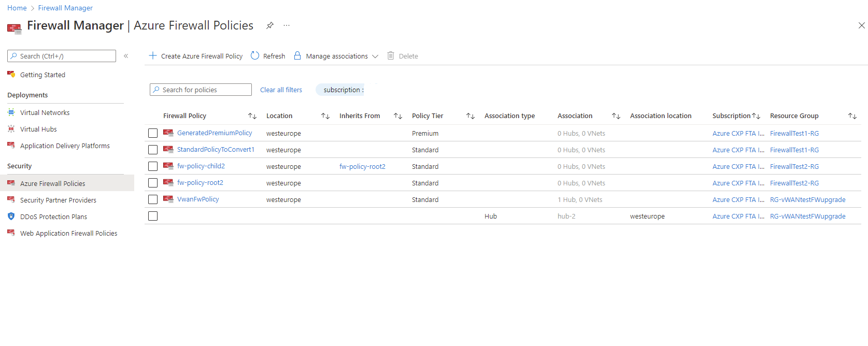Collapse the left navigation sidebar
Viewport: 868px width, 346px height.
coord(126,56)
